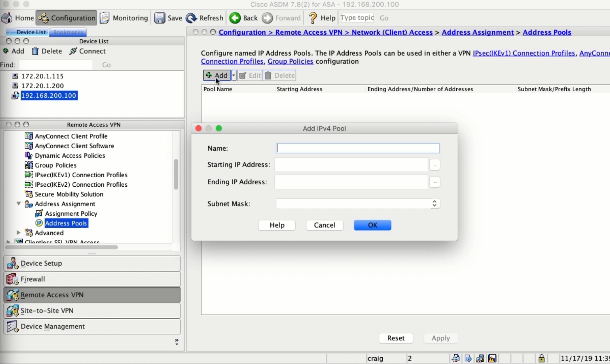Screen dimensions: 610x364
Task: Expand the Clientless SSL VPN Access node
Action: tap(8, 242)
